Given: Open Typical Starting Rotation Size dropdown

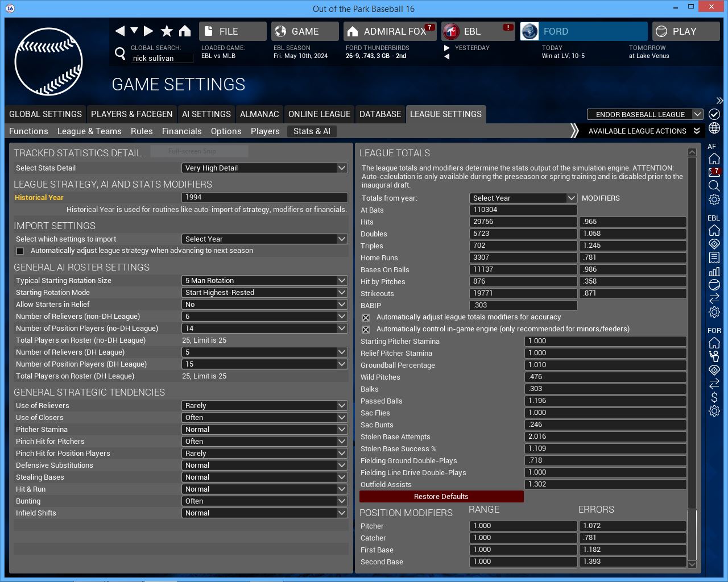Looking at the screenshot, I should coord(264,281).
